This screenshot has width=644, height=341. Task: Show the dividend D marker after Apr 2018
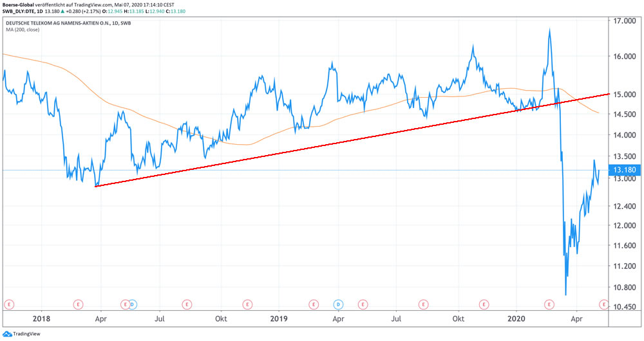(x=132, y=304)
